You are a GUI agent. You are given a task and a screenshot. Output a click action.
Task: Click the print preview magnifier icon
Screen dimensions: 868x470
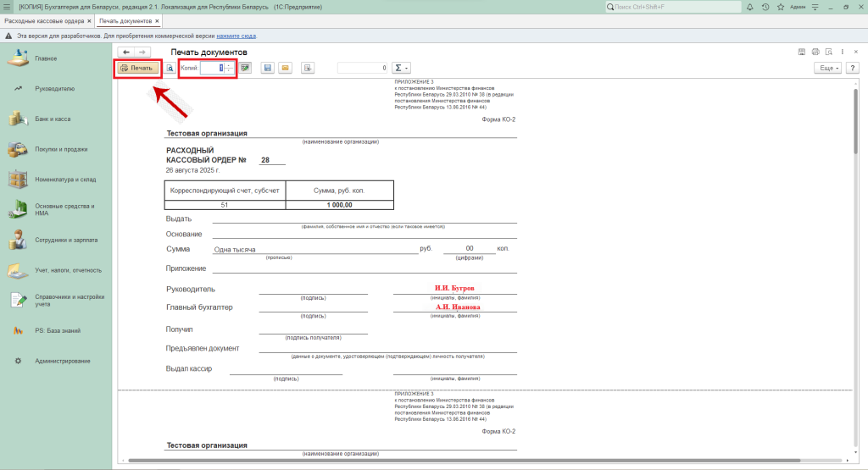click(x=170, y=68)
